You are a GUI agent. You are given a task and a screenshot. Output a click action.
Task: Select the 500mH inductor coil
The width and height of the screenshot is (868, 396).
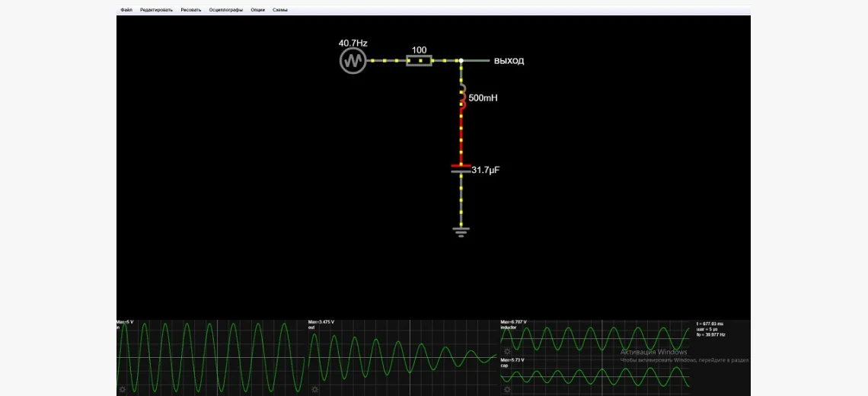[461, 98]
